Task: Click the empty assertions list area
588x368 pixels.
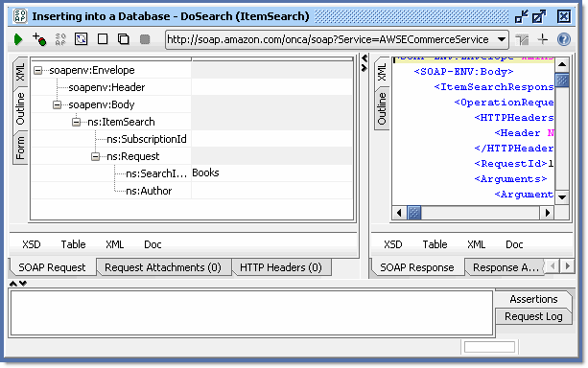Action: pos(251,313)
